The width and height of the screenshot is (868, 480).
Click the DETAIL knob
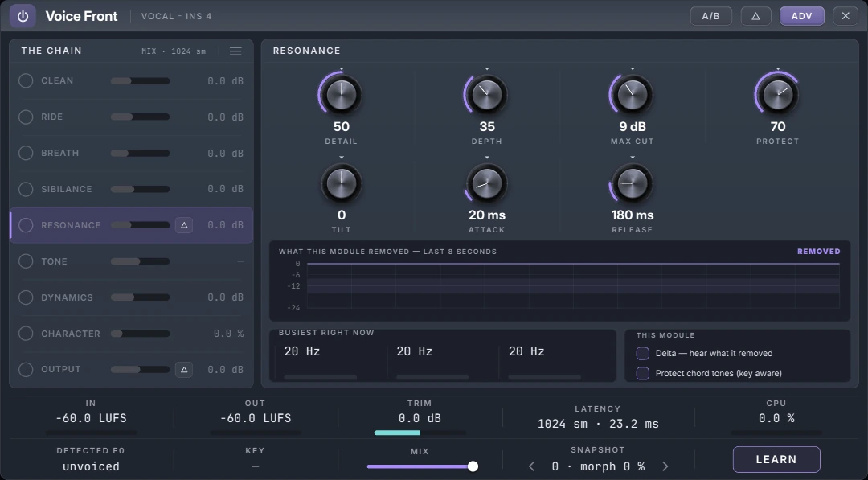tap(341, 95)
